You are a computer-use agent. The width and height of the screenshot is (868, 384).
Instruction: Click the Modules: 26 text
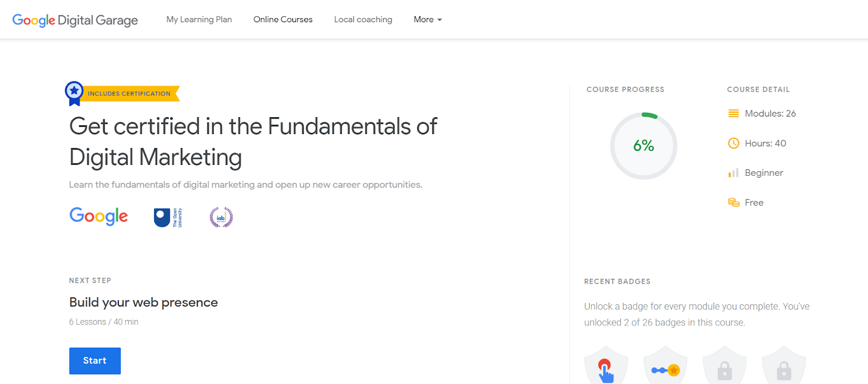770,113
